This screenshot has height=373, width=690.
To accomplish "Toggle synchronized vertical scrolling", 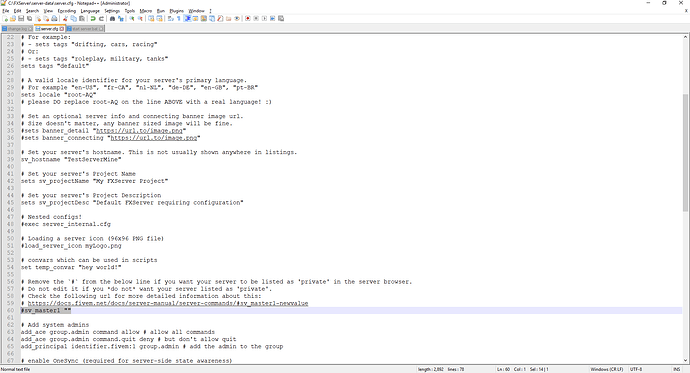I will click(151, 18).
